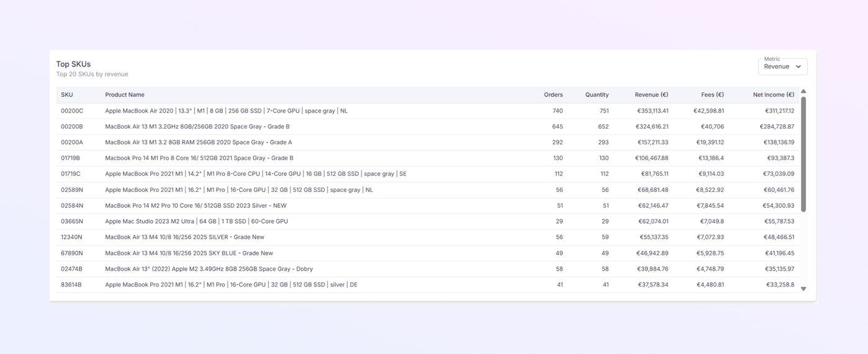868x354 pixels.
Task: Click net income value €55,787.53
Action: (x=779, y=222)
